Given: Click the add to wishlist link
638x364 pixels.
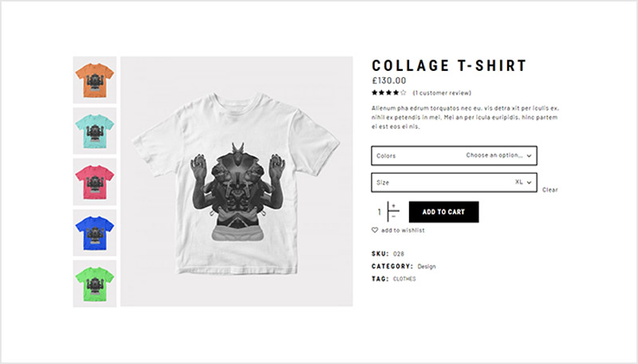Looking at the screenshot, I should click(403, 230).
